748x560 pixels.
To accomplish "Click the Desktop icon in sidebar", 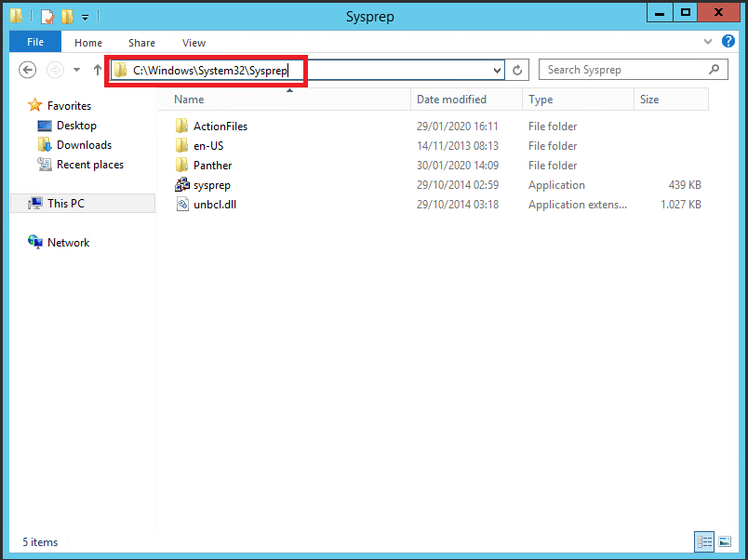I will coord(45,126).
